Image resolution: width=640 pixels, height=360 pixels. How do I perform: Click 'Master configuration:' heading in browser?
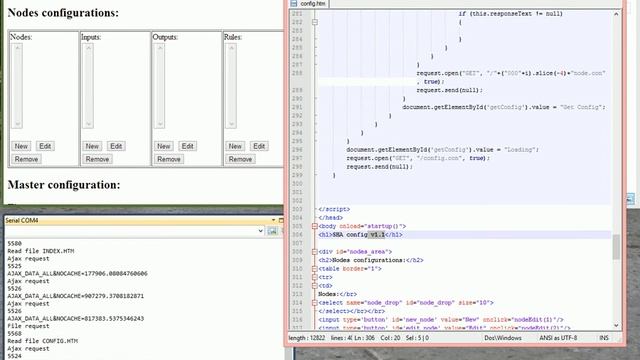64,185
